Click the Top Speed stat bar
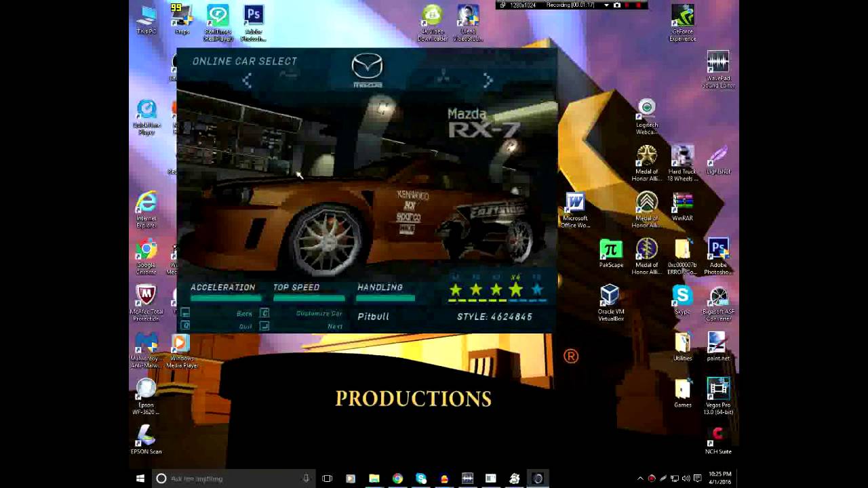Viewport: 868px width, 488px height. pos(309,297)
